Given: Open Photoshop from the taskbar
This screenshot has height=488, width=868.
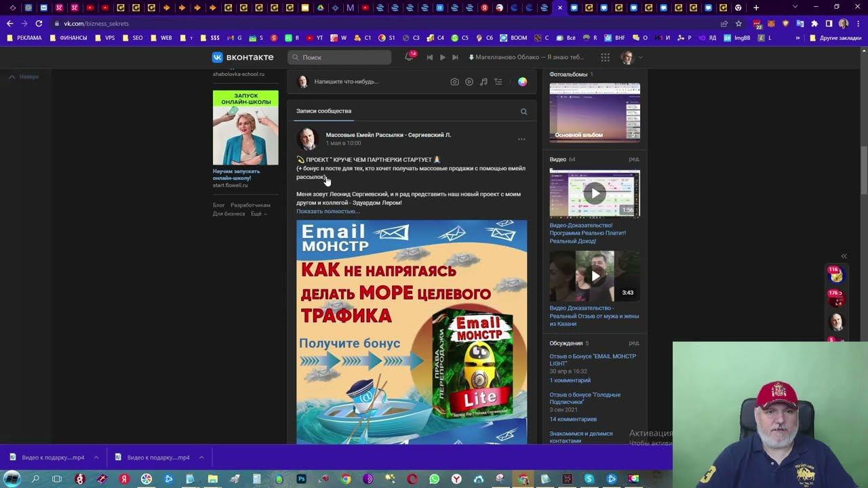Looking at the screenshot, I should click(301, 479).
